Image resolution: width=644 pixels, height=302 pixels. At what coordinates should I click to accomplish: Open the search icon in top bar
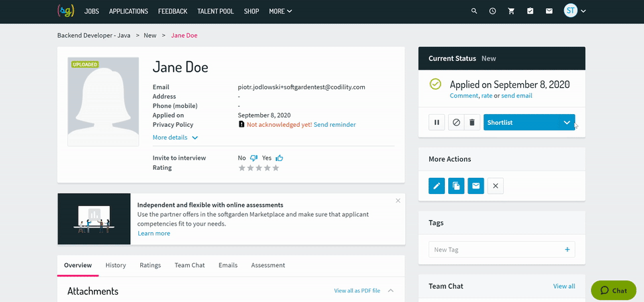[474, 11]
